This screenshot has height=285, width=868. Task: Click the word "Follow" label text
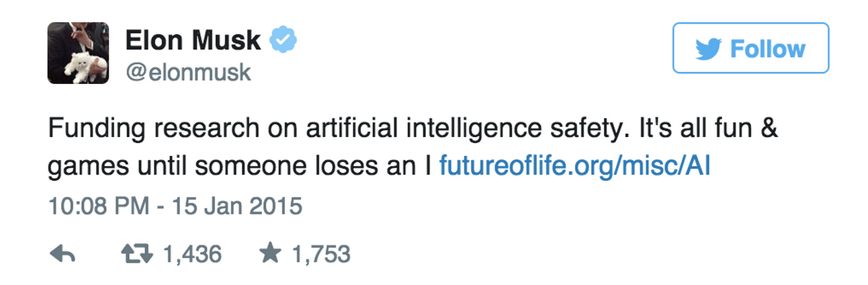click(x=767, y=49)
